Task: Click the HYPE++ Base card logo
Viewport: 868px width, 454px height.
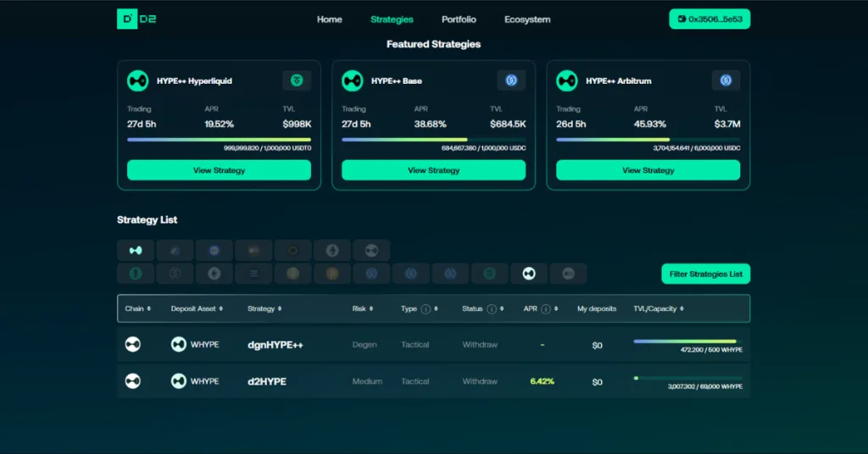Action: tap(352, 80)
